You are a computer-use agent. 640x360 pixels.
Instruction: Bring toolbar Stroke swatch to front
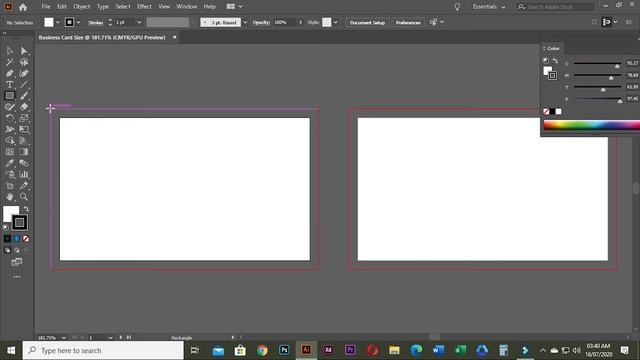[x=20, y=222]
